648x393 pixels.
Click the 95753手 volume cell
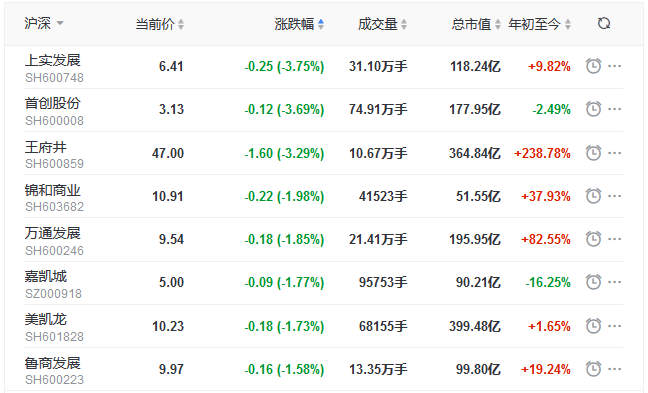pyautogui.click(x=383, y=282)
